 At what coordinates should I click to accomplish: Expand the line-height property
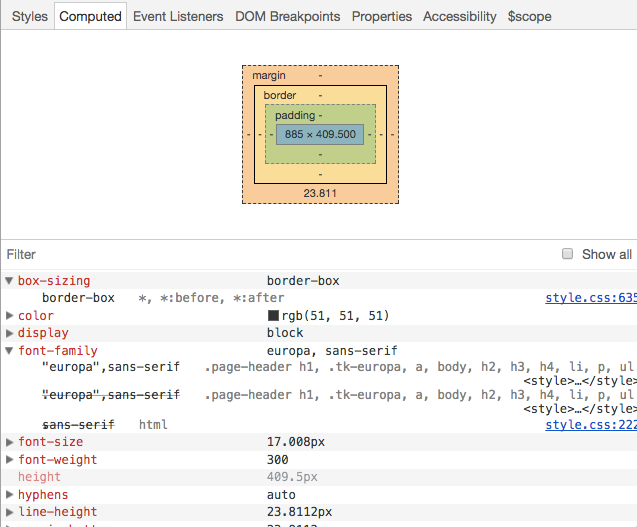tap(9, 512)
